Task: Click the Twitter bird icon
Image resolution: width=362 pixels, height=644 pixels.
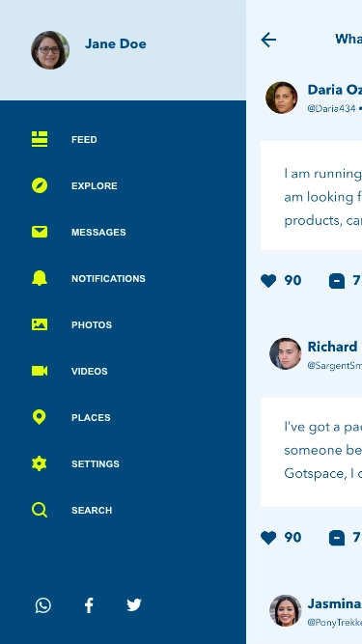Action: pos(134,605)
